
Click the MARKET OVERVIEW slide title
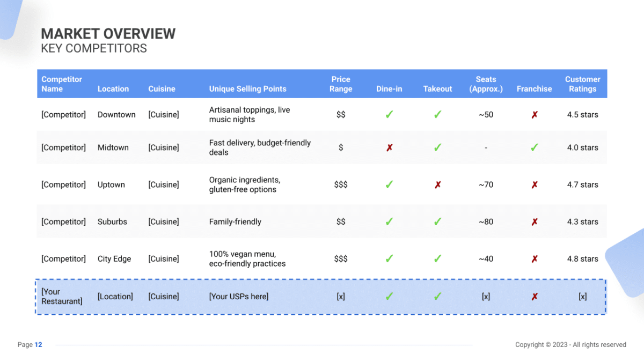pos(108,33)
